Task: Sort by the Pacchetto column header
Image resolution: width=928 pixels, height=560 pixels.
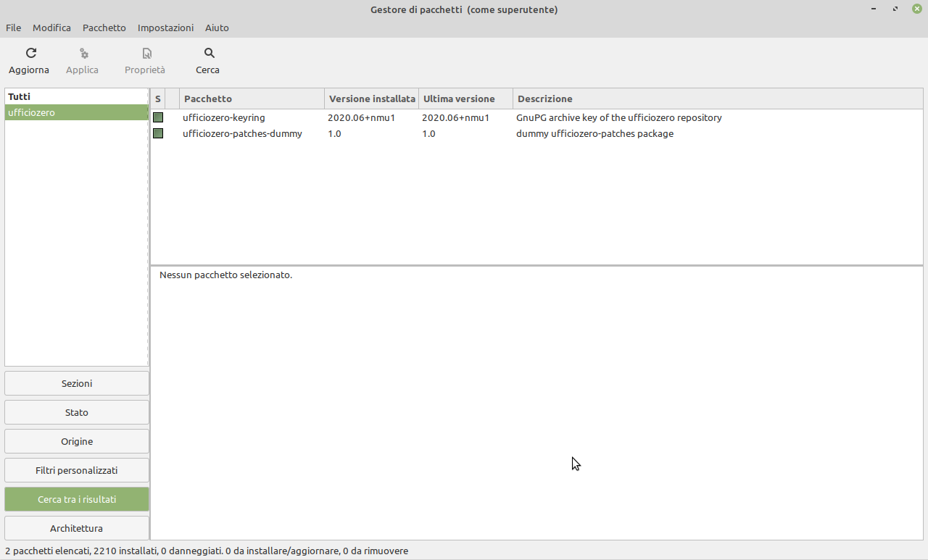Action: (x=251, y=99)
